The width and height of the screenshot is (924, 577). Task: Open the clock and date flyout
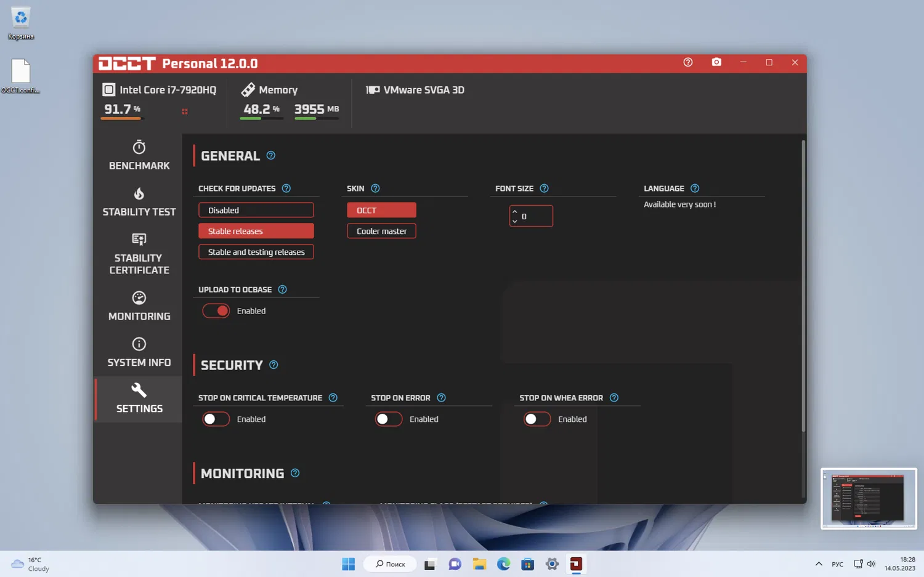(x=900, y=564)
